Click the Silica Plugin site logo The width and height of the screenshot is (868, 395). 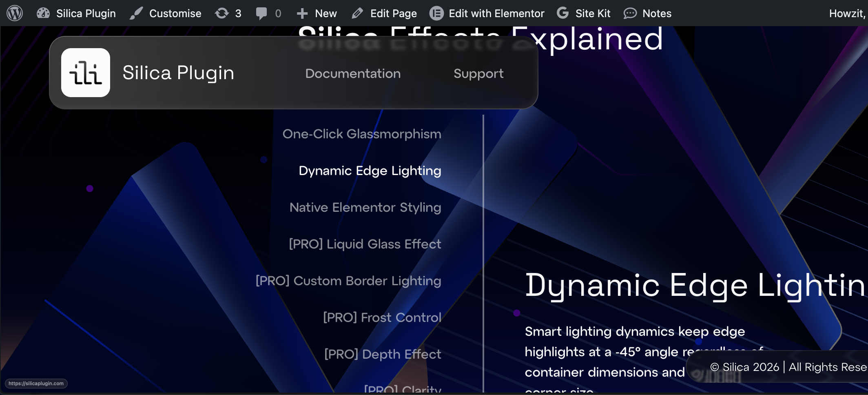[85, 73]
